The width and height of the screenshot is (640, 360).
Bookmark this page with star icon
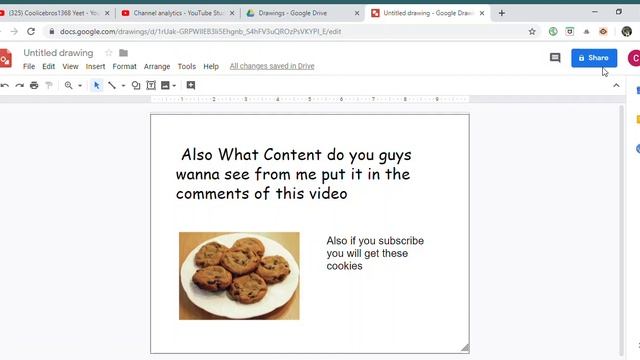click(532, 31)
